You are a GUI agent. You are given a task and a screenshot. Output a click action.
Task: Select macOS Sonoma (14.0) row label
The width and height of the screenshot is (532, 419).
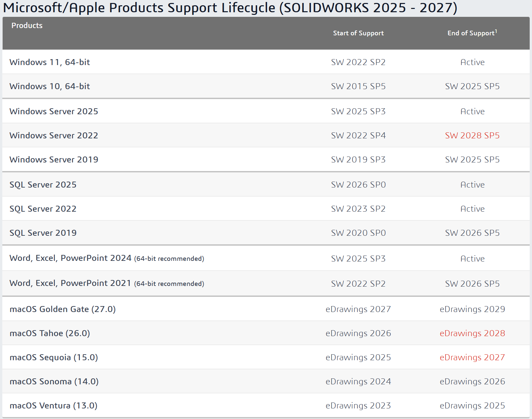[x=54, y=381]
